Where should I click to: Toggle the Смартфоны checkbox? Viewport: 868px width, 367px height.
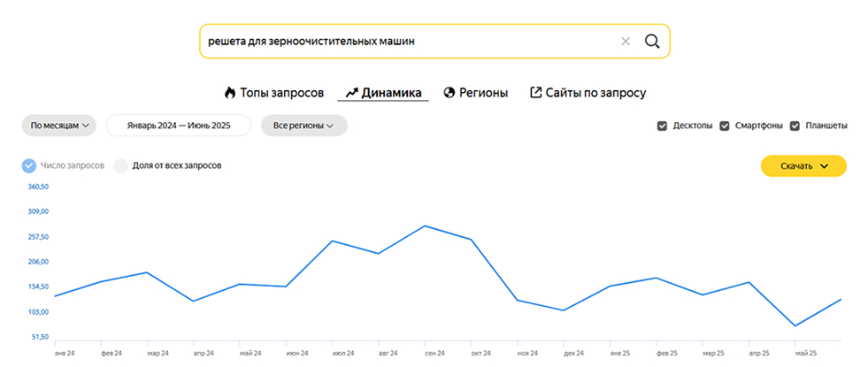pos(725,126)
